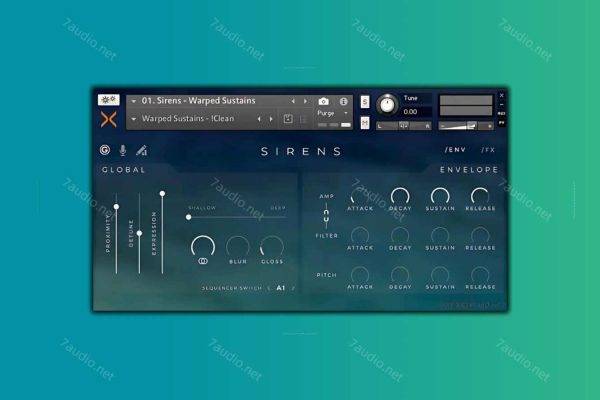Image resolution: width=600 pixels, height=400 pixels.
Task: Toggle the PV button in header corner
Action: coord(501,122)
